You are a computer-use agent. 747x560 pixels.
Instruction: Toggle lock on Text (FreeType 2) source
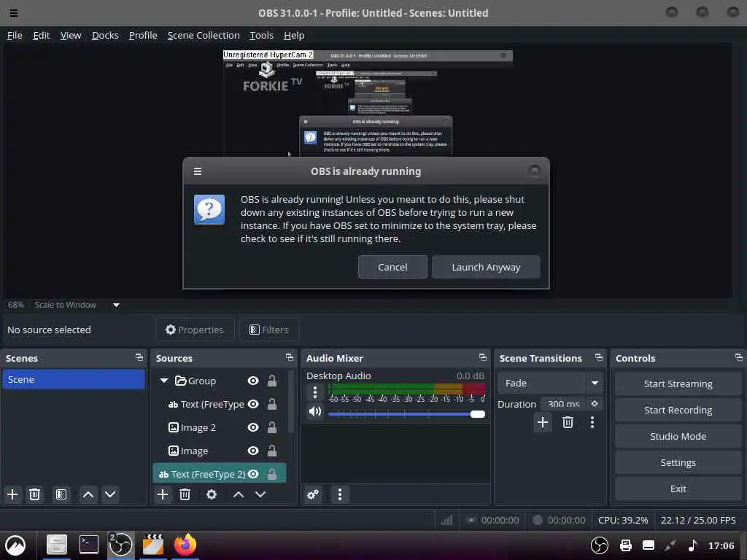(272, 474)
